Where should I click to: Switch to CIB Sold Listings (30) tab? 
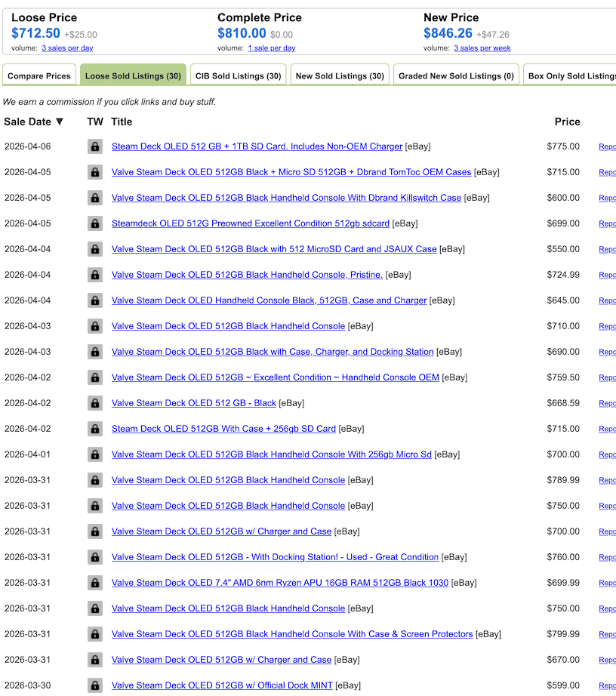click(x=239, y=76)
